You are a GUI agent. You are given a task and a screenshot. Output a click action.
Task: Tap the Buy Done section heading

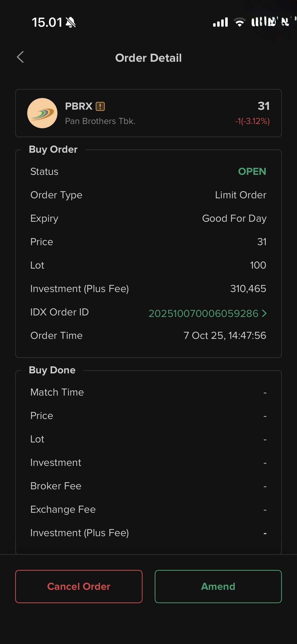click(x=52, y=370)
